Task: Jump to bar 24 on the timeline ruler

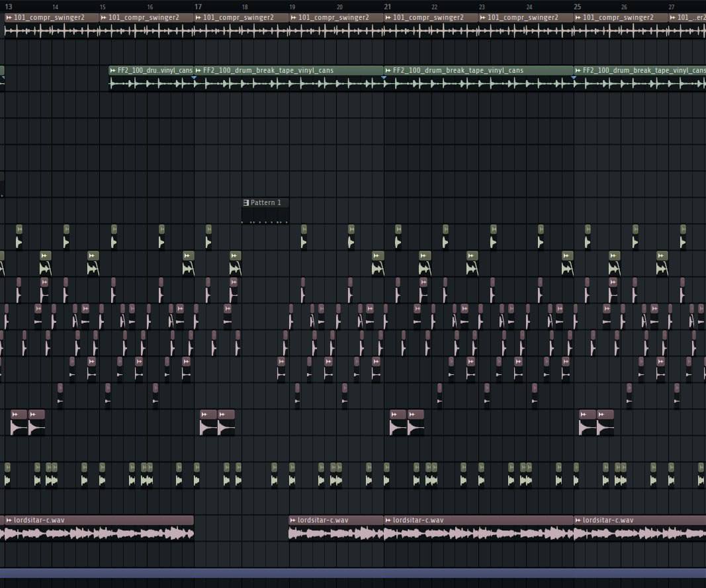Action: click(529, 7)
